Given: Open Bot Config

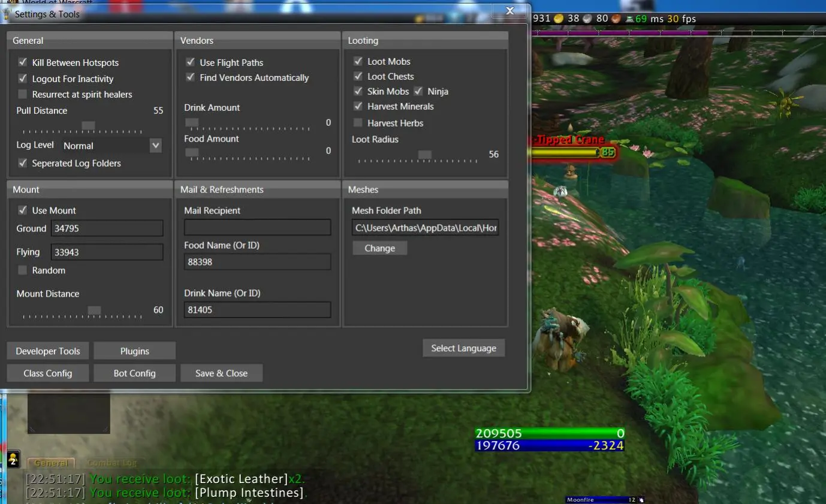Looking at the screenshot, I should point(135,373).
